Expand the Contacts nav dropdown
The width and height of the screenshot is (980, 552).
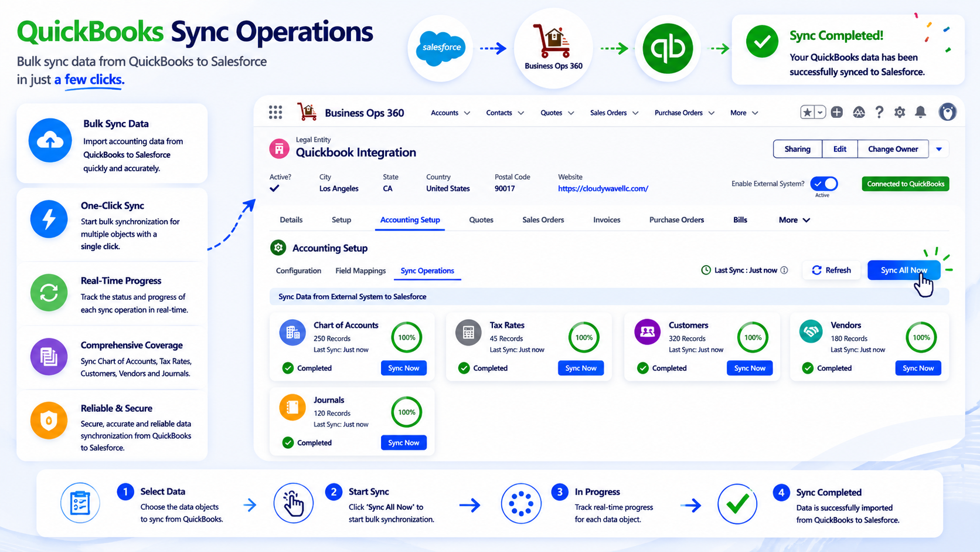point(521,113)
